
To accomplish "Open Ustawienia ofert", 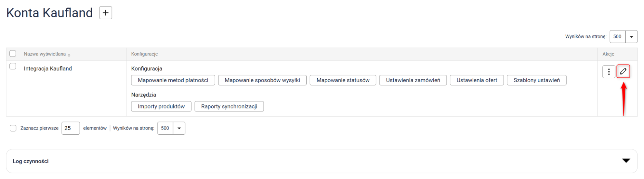I will pyautogui.click(x=476, y=80).
